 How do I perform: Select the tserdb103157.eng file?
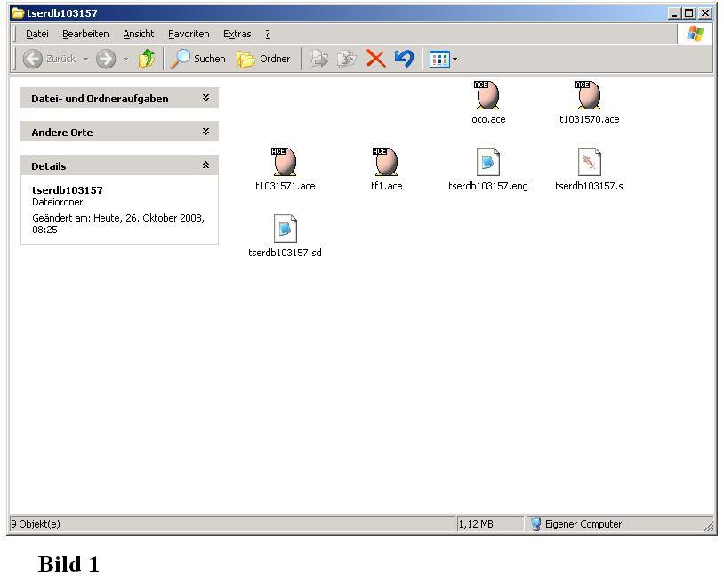pyautogui.click(x=487, y=162)
